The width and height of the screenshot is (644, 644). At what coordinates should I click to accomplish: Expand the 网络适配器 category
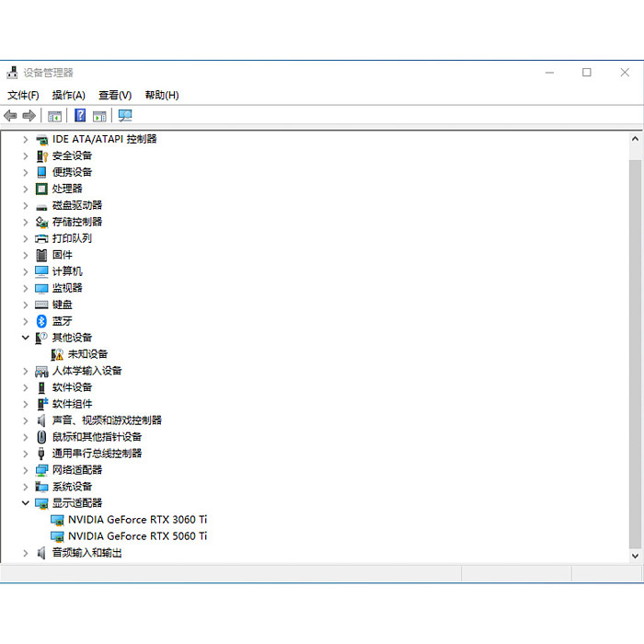point(26,470)
